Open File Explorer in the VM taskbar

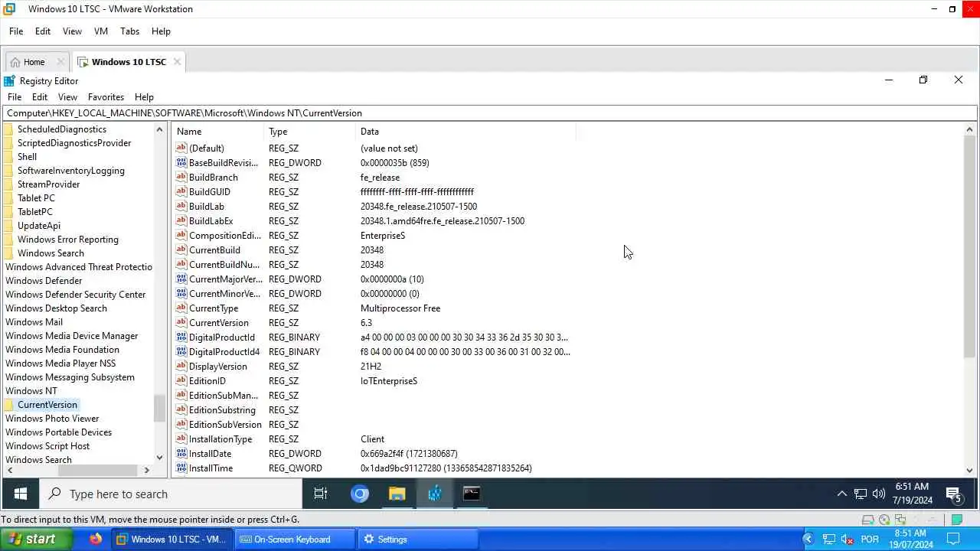pos(397,494)
